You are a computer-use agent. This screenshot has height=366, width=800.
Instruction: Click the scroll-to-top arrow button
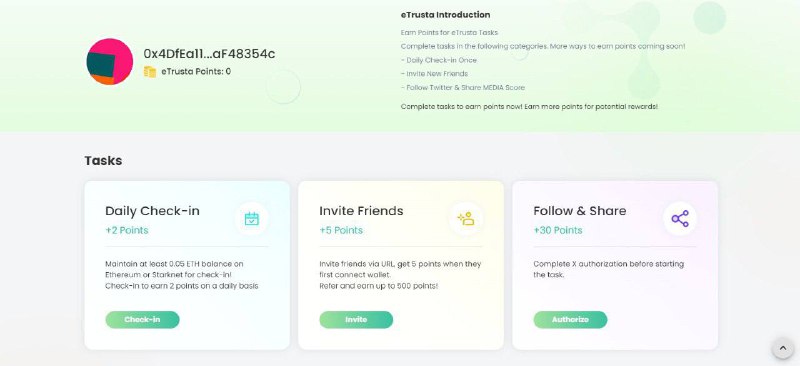783,348
